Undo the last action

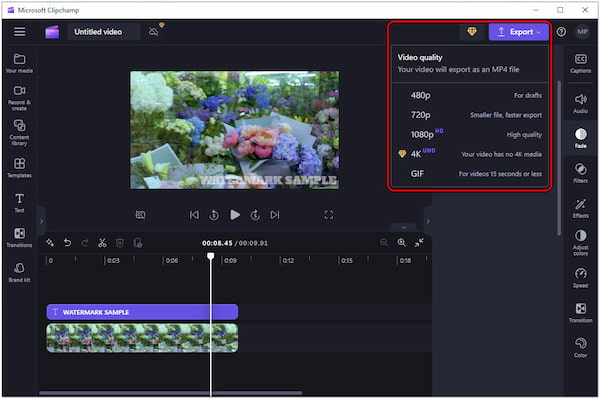click(x=67, y=243)
